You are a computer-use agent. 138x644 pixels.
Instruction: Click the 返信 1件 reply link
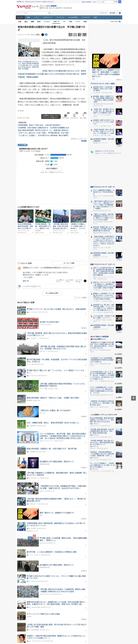pos(26,281)
